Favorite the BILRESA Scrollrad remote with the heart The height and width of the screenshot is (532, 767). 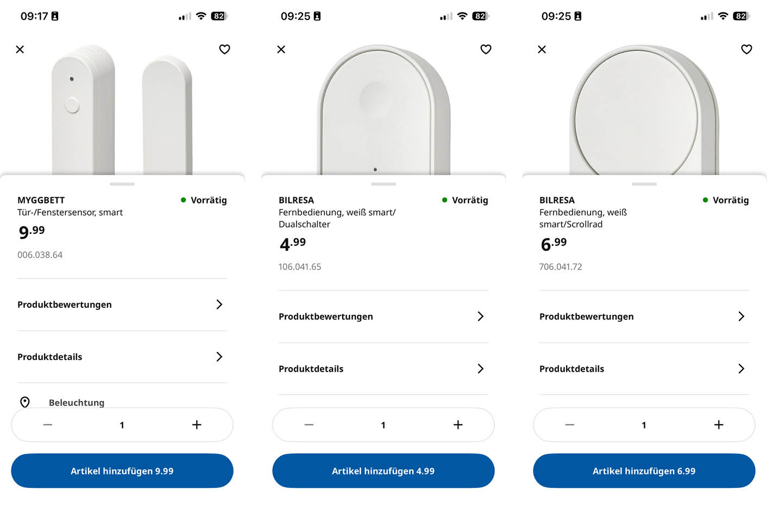(x=746, y=49)
